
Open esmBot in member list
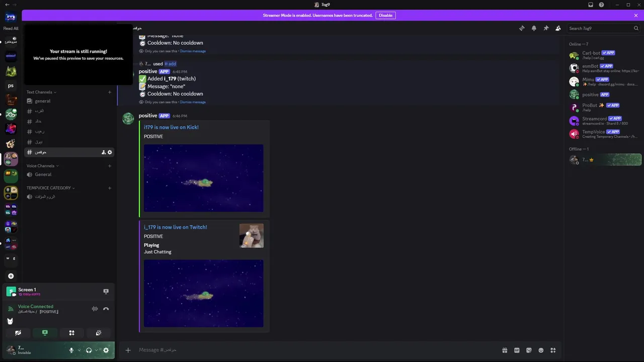tap(604, 68)
